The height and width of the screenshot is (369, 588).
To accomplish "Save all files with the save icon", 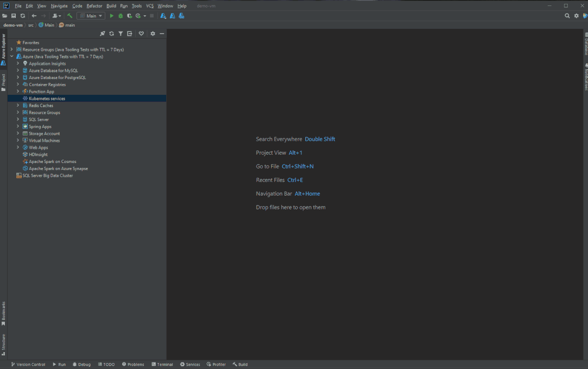I will point(13,15).
